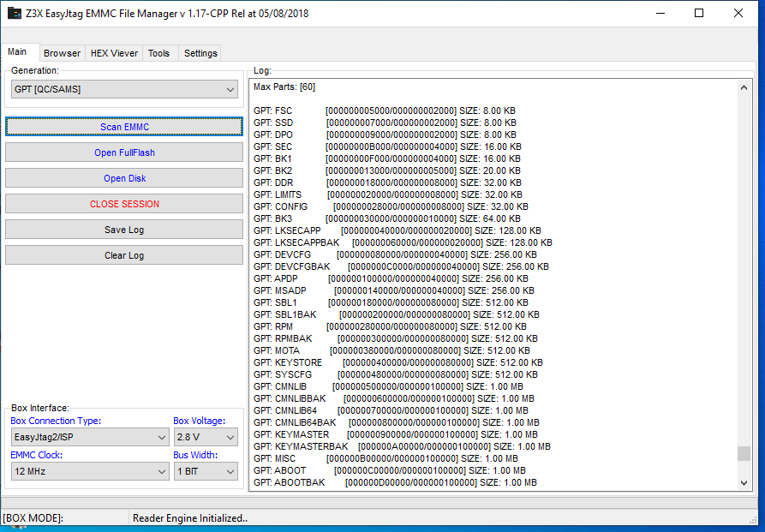Viewport: 765px width, 532px height.
Task: Click the red CLOSE SESSION button
Action: pyautogui.click(x=124, y=204)
